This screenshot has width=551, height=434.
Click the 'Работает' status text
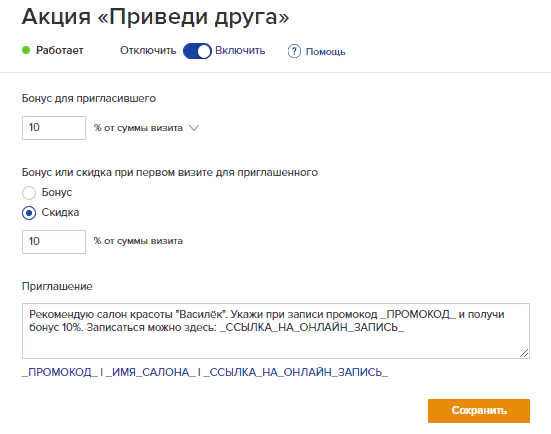coord(60,51)
